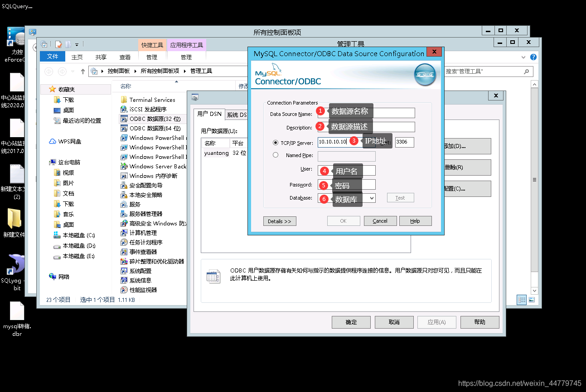Screen dimensions: 586x392
Task: Select 本地磁盘 (E:) in navigation pane
Action: pyautogui.click(x=74, y=256)
